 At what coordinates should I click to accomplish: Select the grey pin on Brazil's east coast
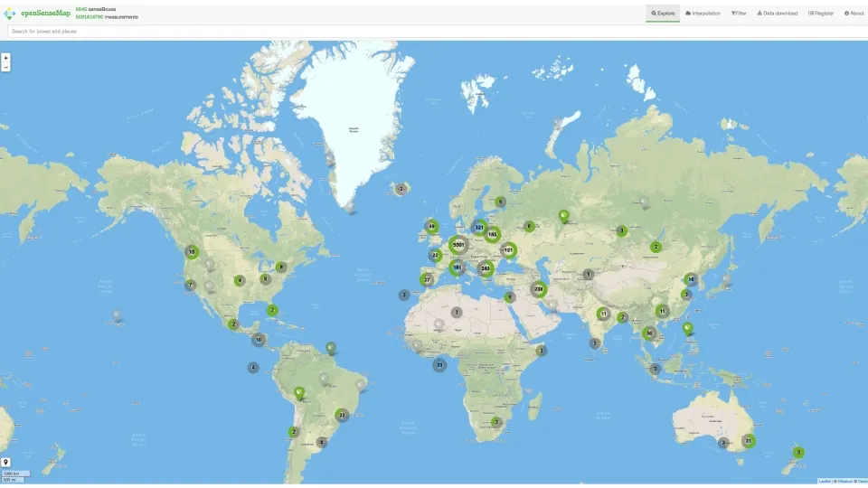(361, 385)
